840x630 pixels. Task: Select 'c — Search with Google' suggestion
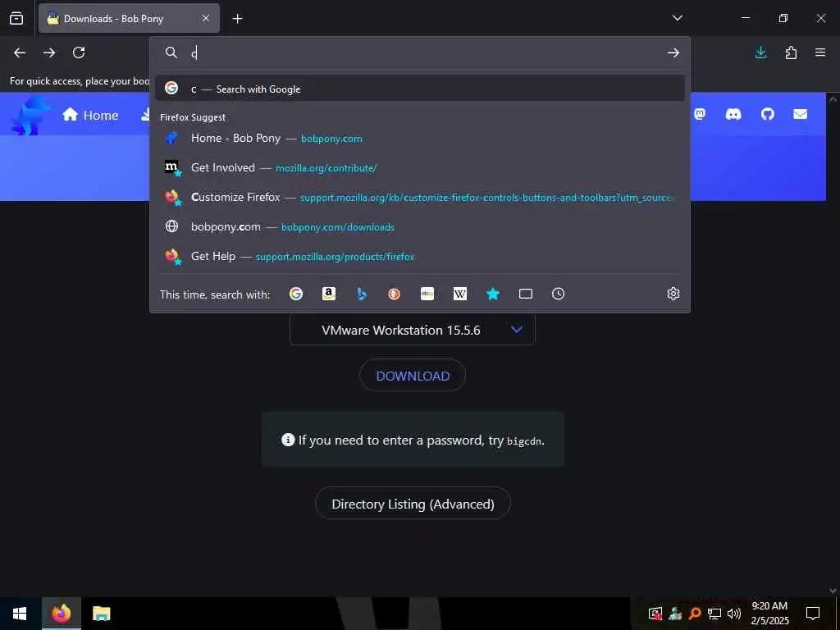pyautogui.click(x=419, y=89)
